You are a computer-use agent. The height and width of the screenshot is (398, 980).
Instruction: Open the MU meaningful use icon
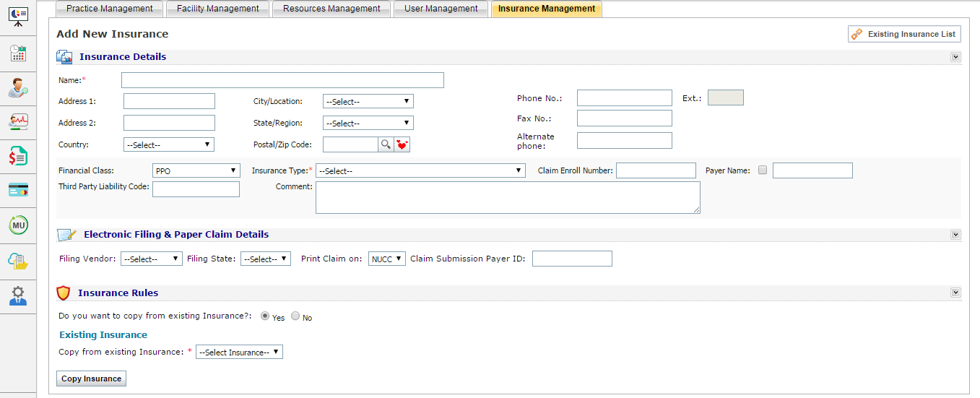(x=18, y=225)
